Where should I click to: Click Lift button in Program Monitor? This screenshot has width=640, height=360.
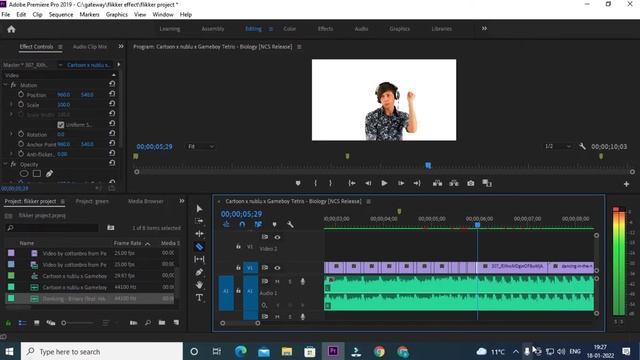click(x=438, y=183)
